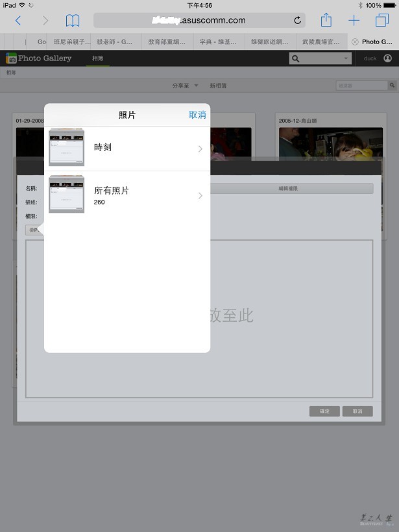The width and height of the screenshot is (399, 532).
Task: Click the duck username label
Action: [370, 58]
